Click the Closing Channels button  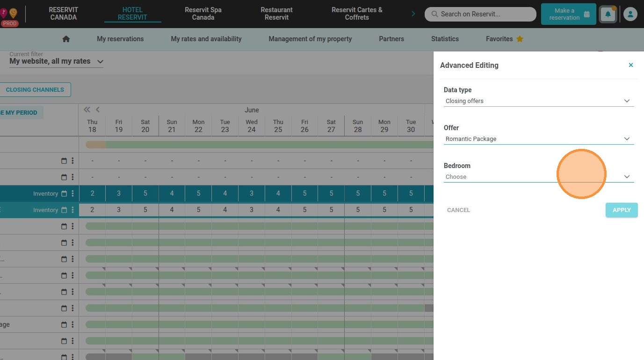pos(35,89)
